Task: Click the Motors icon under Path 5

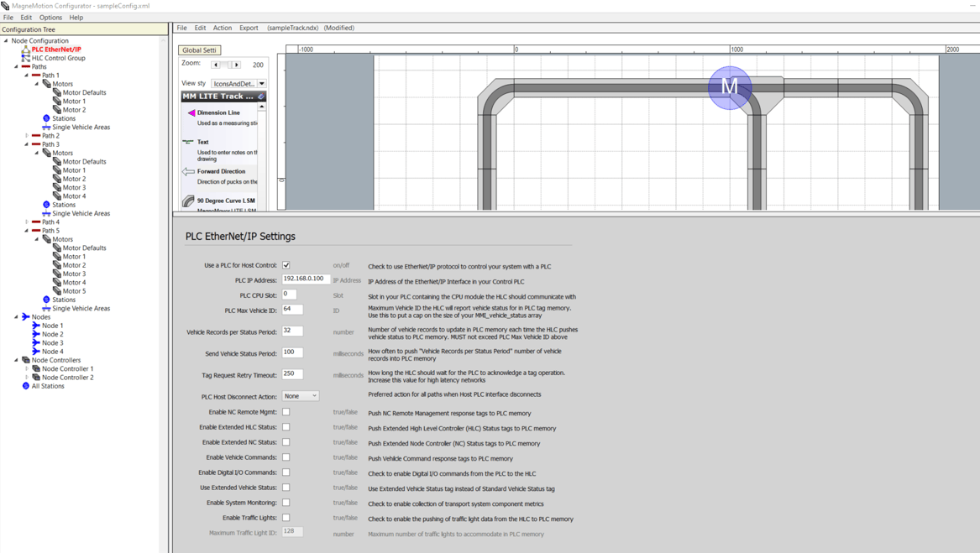Action: [46, 239]
